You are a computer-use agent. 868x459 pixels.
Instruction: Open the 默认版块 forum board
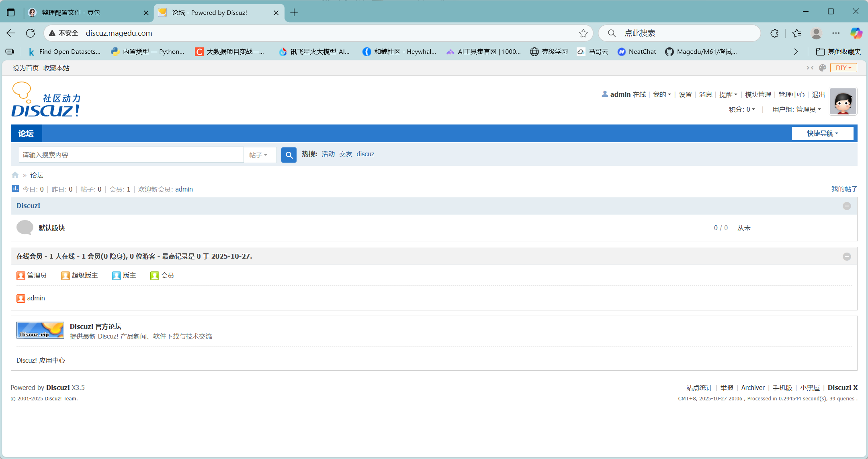(x=51, y=228)
